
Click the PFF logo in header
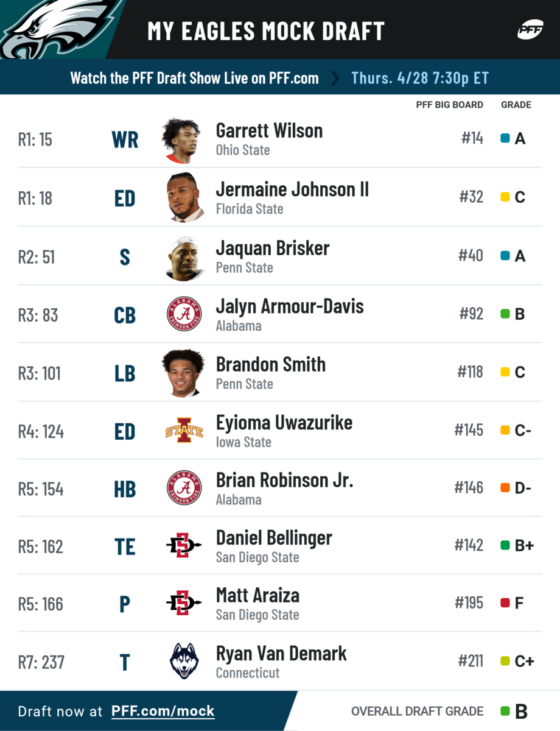point(530,30)
